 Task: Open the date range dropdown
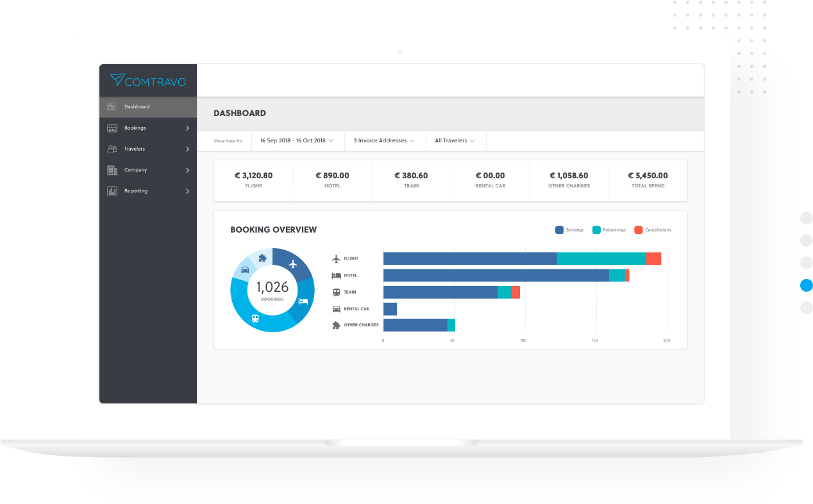[x=296, y=140]
